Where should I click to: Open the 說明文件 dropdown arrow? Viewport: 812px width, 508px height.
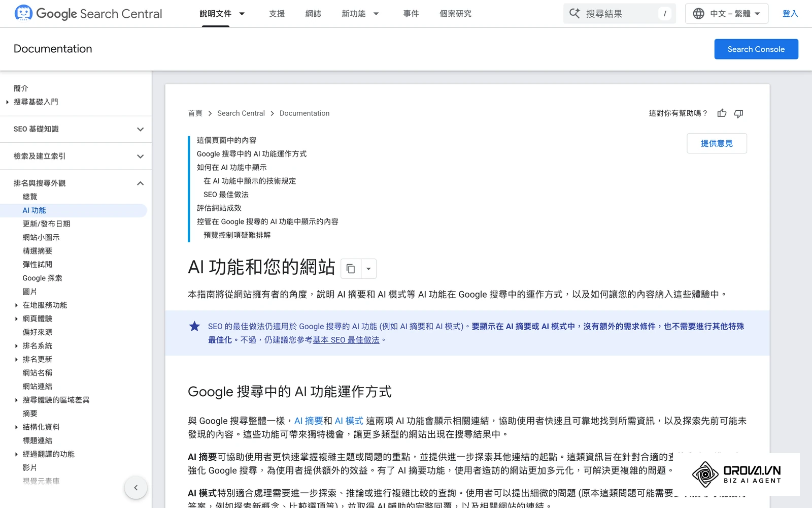[242, 14]
